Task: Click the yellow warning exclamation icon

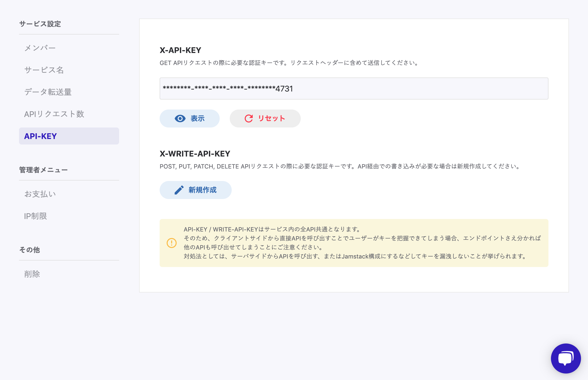Action: point(172,243)
